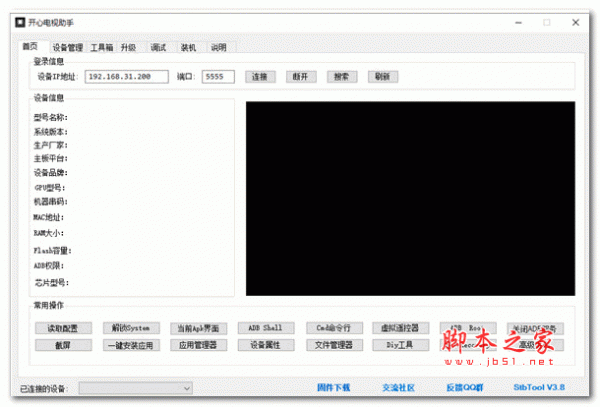Click the CPU型号 label
This screenshot has width=600, height=407.
coord(50,188)
